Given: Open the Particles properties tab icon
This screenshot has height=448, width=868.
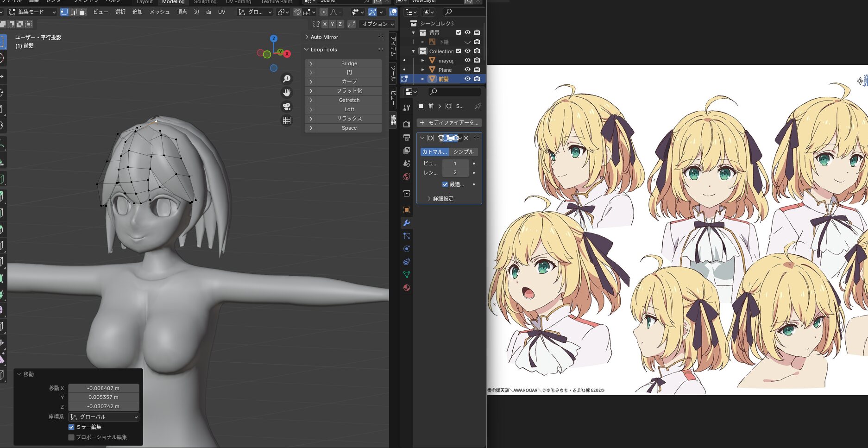Looking at the screenshot, I should pos(407,236).
